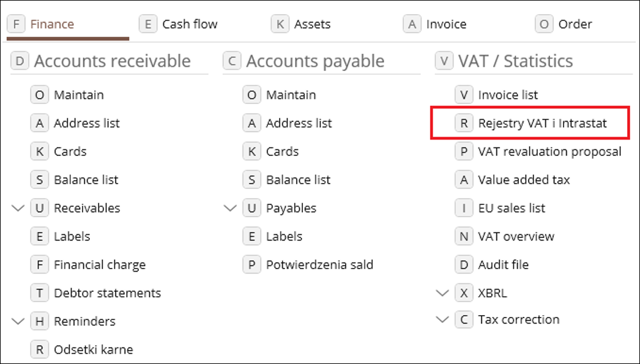The height and width of the screenshot is (364, 640).
Task: Open Accounts payable Balance list
Action: [x=286, y=180]
